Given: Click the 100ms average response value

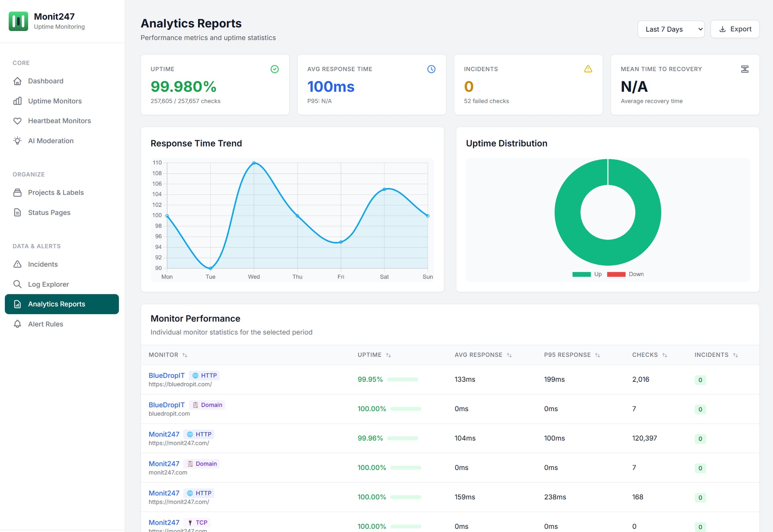Looking at the screenshot, I should [x=331, y=87].
